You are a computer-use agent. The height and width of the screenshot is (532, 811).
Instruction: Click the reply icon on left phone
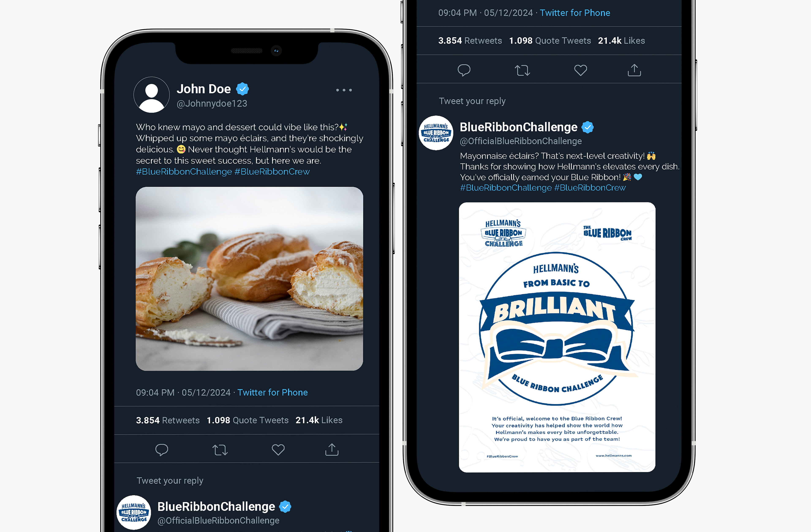(162, 450)
